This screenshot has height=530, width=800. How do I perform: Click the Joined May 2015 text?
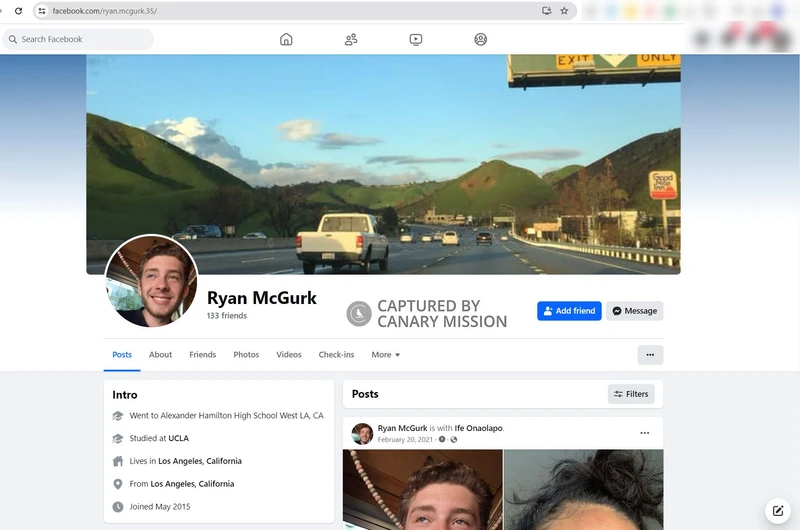coord(160,507)
